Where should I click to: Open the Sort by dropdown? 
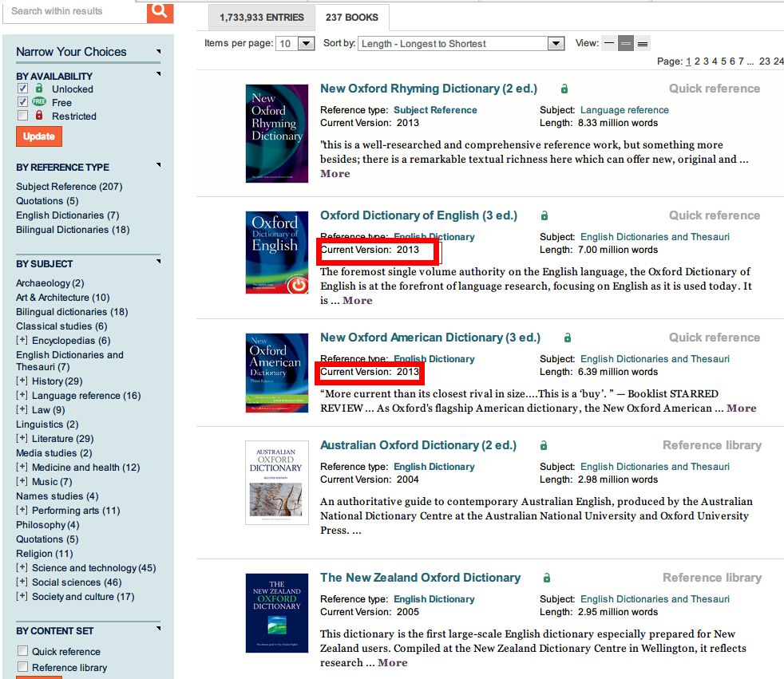pos(461,43)
